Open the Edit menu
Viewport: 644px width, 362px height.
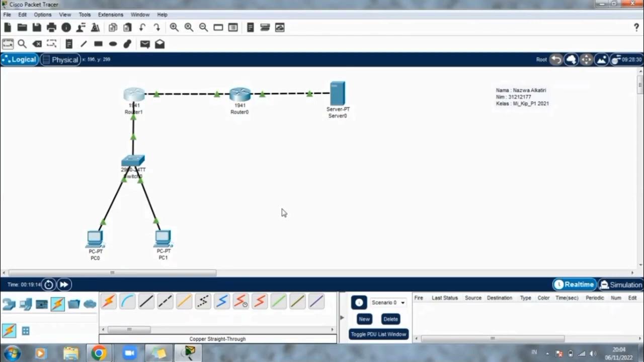[x=23, y=15]
